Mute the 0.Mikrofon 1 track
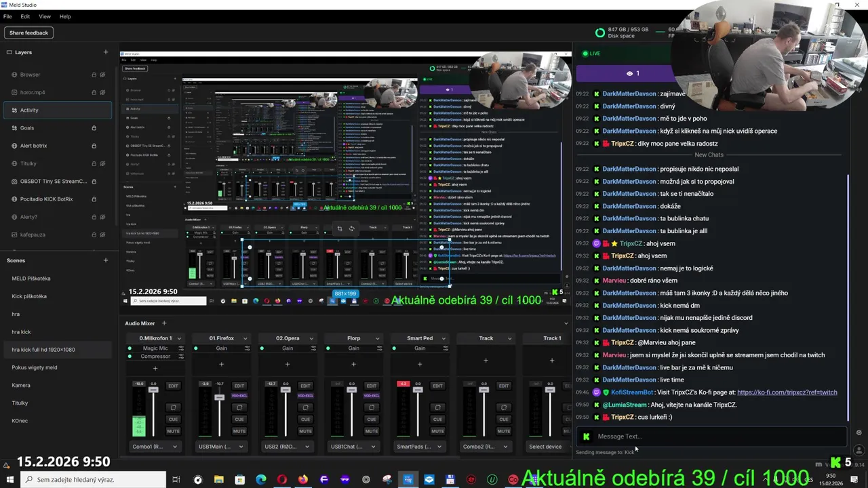The image size is (868, 488). [173, 431]
